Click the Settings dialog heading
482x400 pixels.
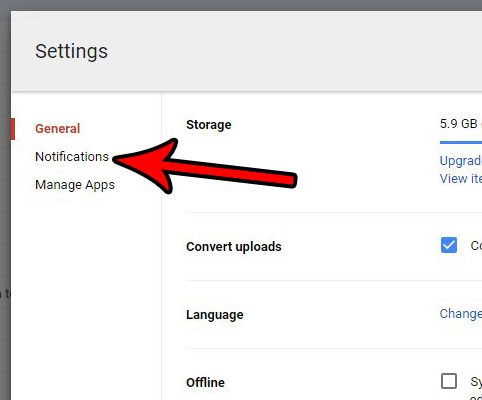pyautogui.click(x=71, y=52)
